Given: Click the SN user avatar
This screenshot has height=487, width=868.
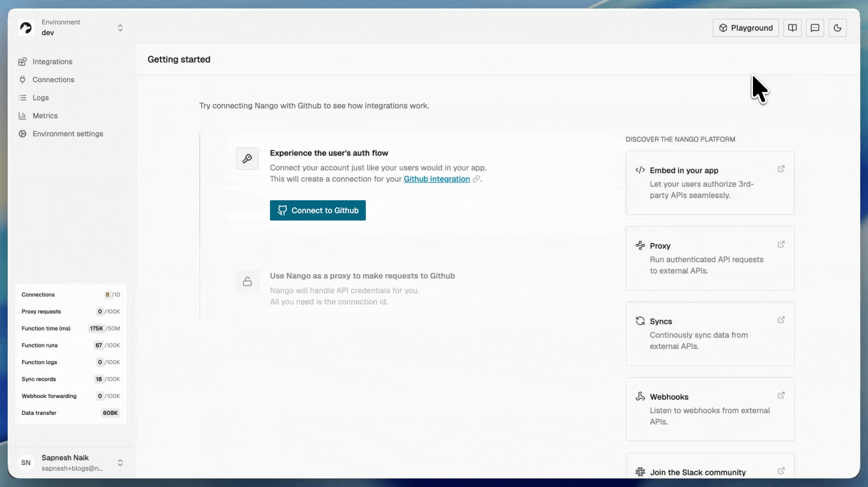Looking at the screenshot, I should tap(26, 463).
